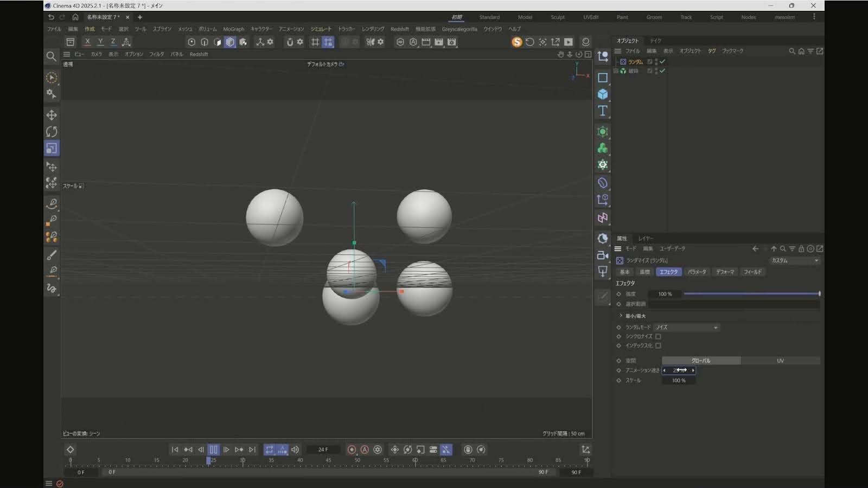868x488 pixels.
Task: Expand the 最小/最大 section
Action: tap(621, 316)
